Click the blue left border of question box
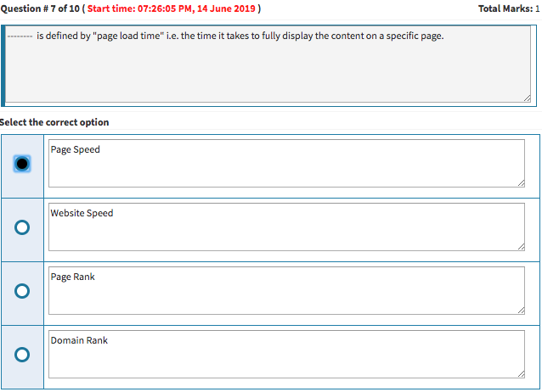Image resolution: width=542 pixels, height=392 pixels. tap(3, 65)
